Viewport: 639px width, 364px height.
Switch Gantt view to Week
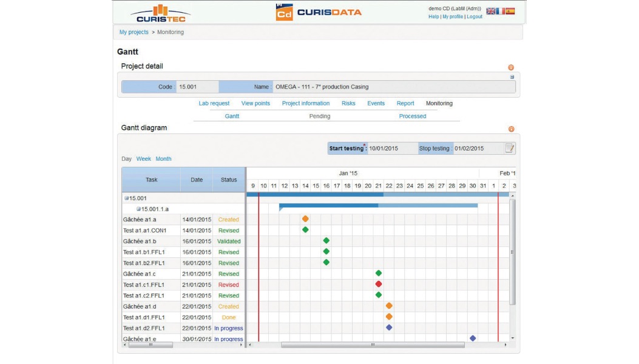143,159
